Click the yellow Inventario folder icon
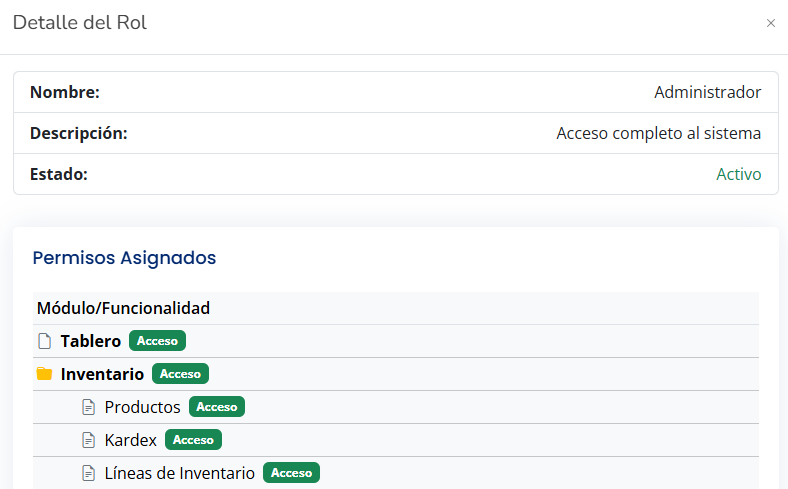This screenshot has width=788, height=489. pyautogui.click(x=44, y=374)
